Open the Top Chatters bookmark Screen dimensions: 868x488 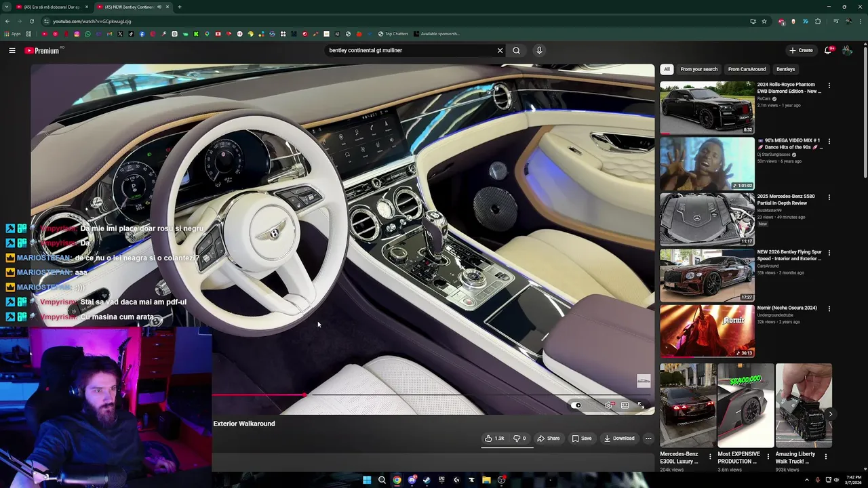pos(393,34)
